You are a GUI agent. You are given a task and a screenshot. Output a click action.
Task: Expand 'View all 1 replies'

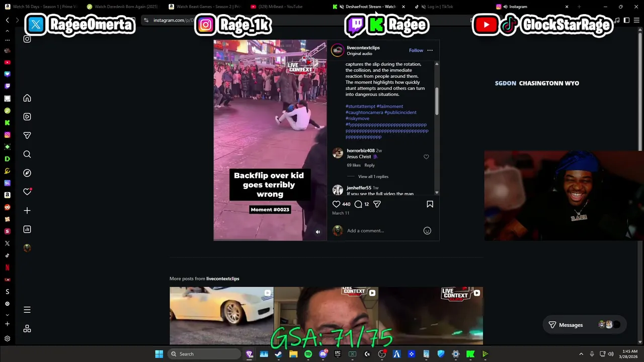(373, 176)
